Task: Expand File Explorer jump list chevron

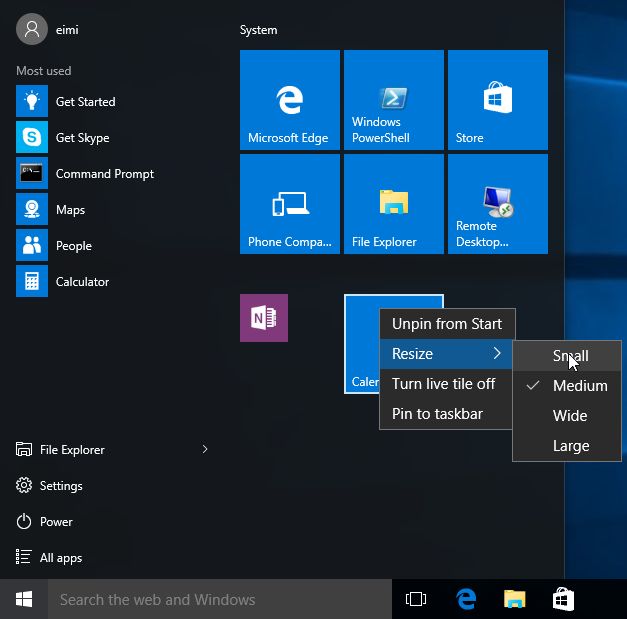Action: click(205, 449)
